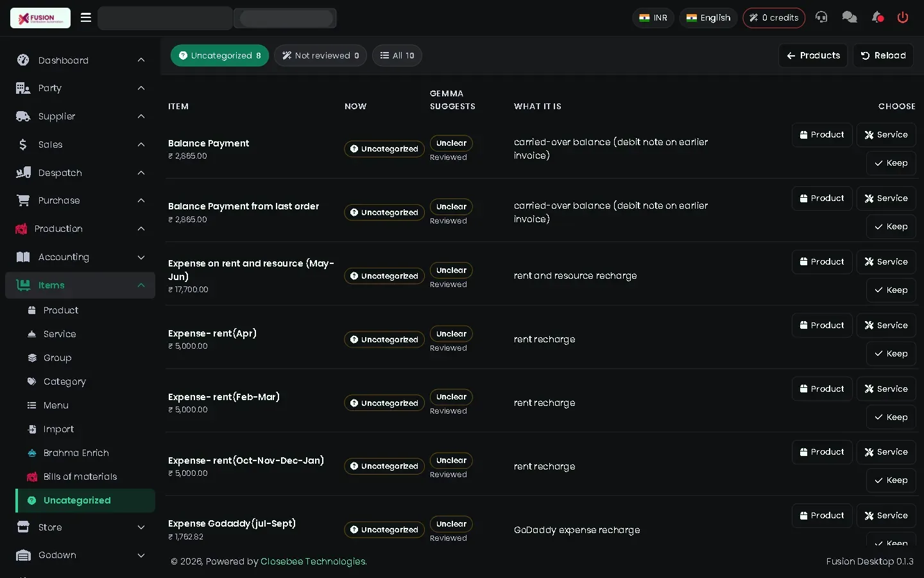Click Unclear badge for Expense- rent(Apr)
The image size is (924, 578).
(451, 334)
